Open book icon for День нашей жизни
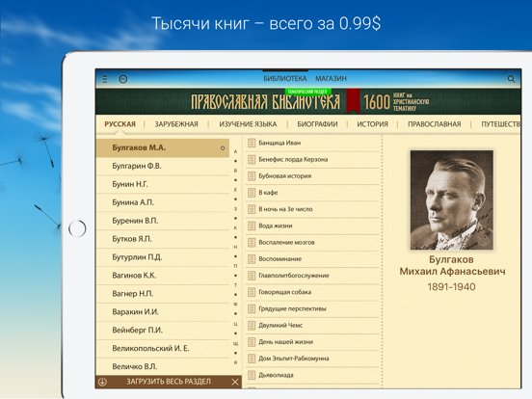Screen dimensions: 532x399 click(252, 342)
